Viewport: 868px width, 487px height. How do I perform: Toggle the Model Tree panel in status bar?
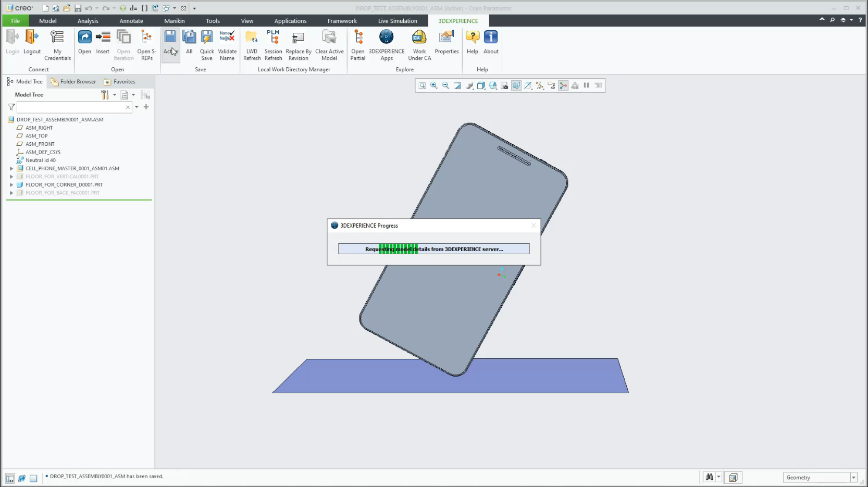coord(10,478)
